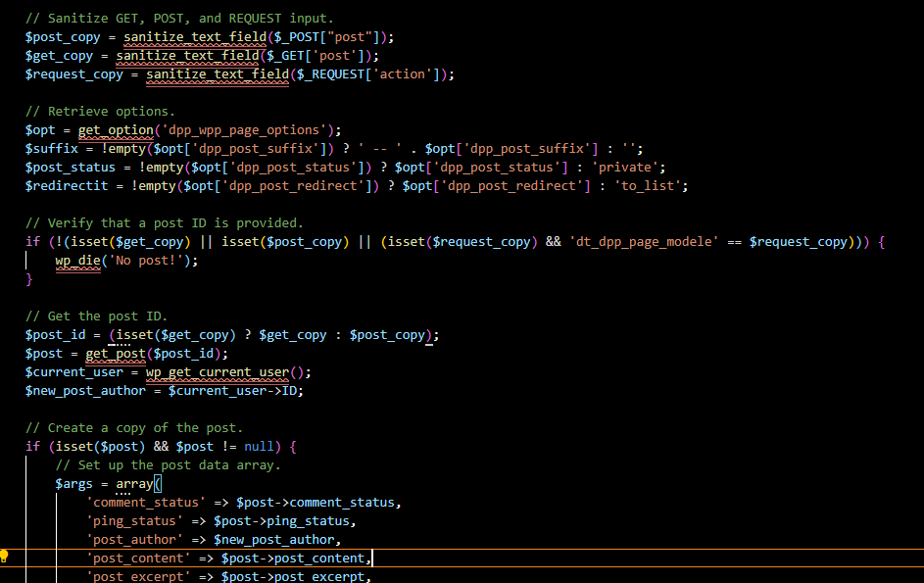The image size is (924, 583).
Task: Click the 'dt_dpp_page_modele' string
Action: [x=644, y=242]
